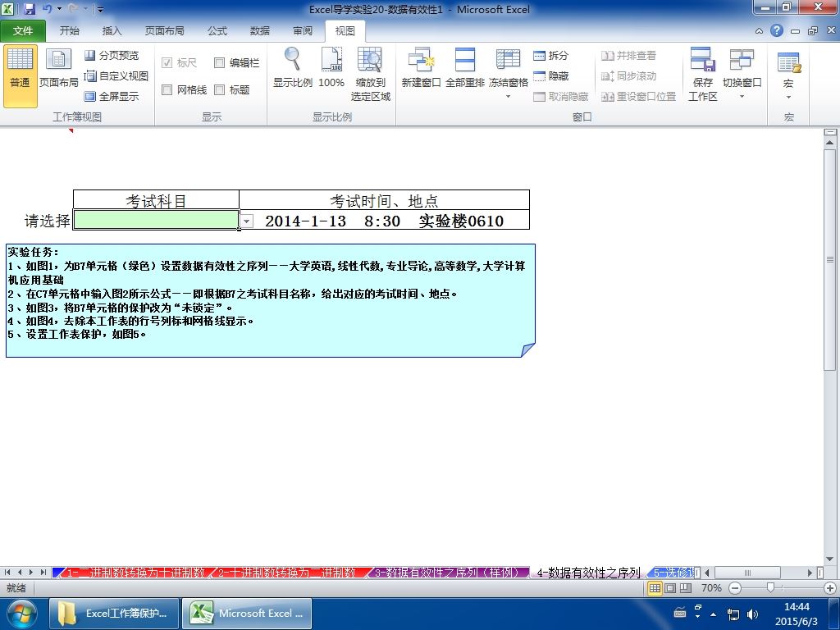Switch to Normal (普通) workbook view
The image size is (840, 630).
tap(21, 76)
